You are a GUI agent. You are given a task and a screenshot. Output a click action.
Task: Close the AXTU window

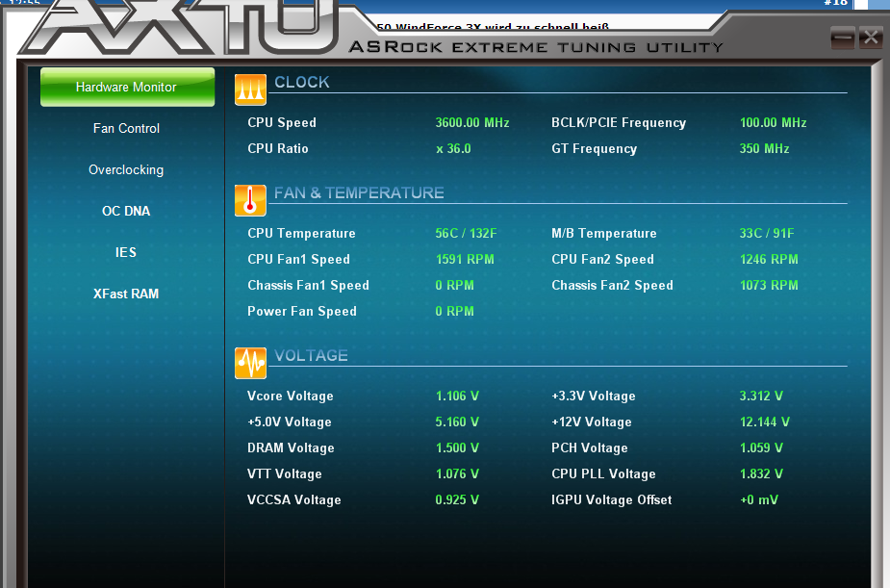[x=871, y=38]
